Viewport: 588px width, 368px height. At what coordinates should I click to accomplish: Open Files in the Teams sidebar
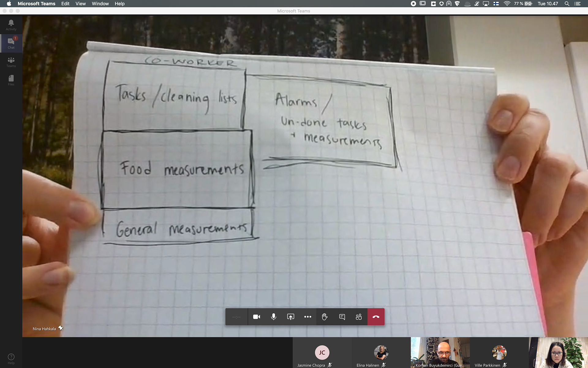click(x=11, y=80)
